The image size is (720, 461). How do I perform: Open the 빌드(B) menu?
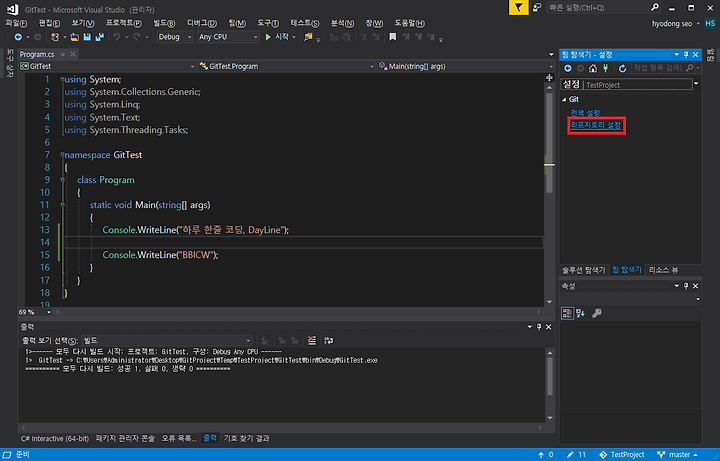164,23
